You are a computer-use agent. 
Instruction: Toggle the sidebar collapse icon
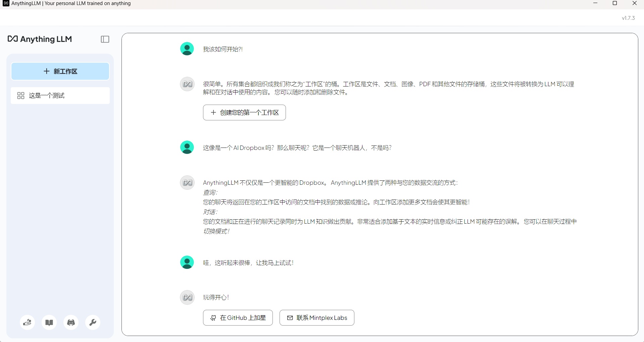(105, 39)
